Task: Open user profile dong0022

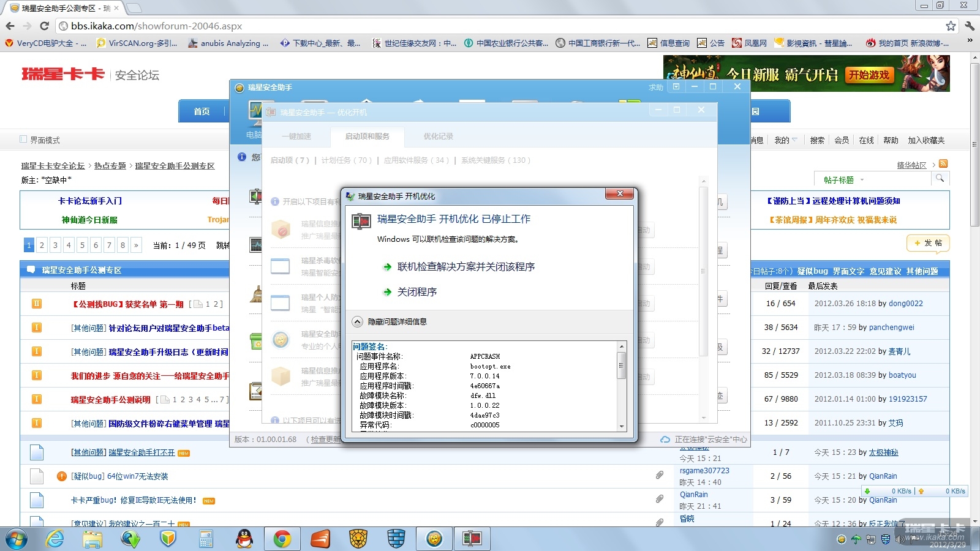Action: coord(906,304)
